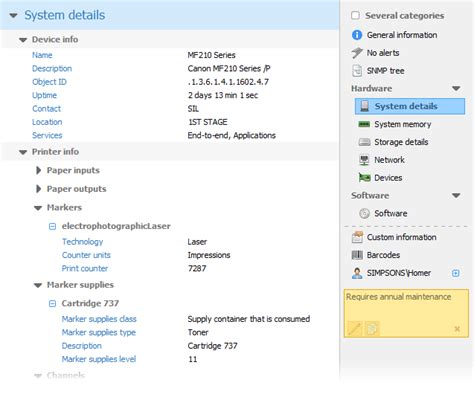Open the Software list item
Image resolution: width=474 pixels, height=394 pixels.
(390, 213)
